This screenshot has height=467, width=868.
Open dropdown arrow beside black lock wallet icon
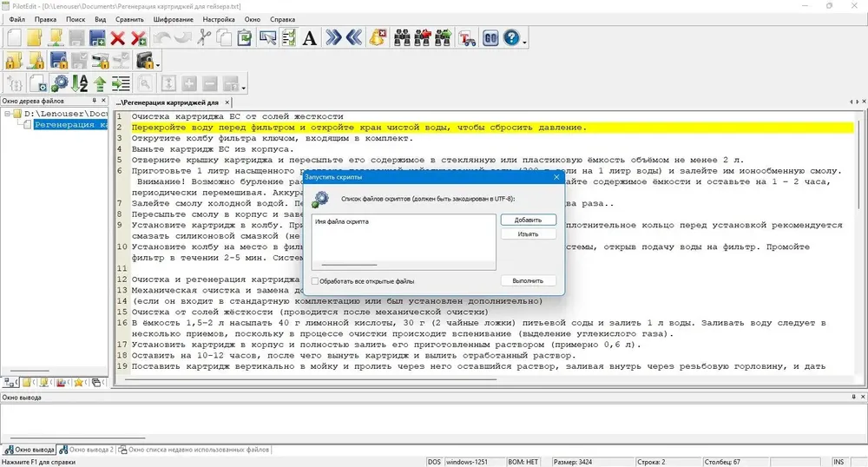158,64
